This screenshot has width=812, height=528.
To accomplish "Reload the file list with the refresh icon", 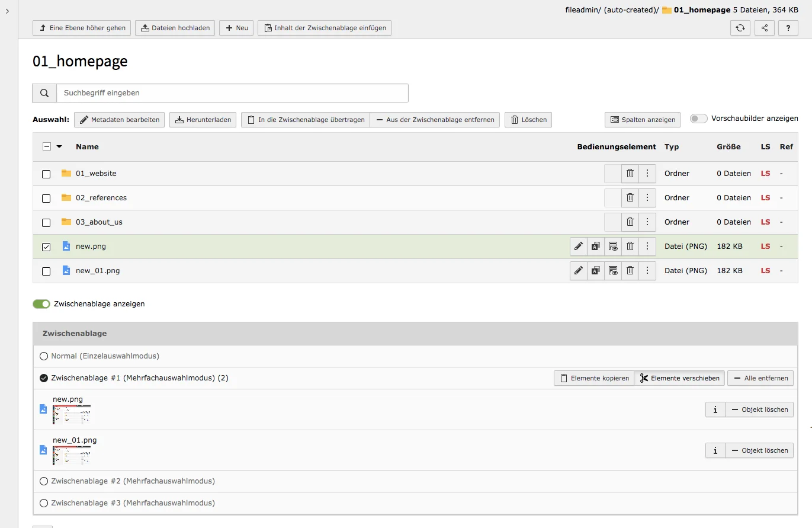I will [740, 28].
